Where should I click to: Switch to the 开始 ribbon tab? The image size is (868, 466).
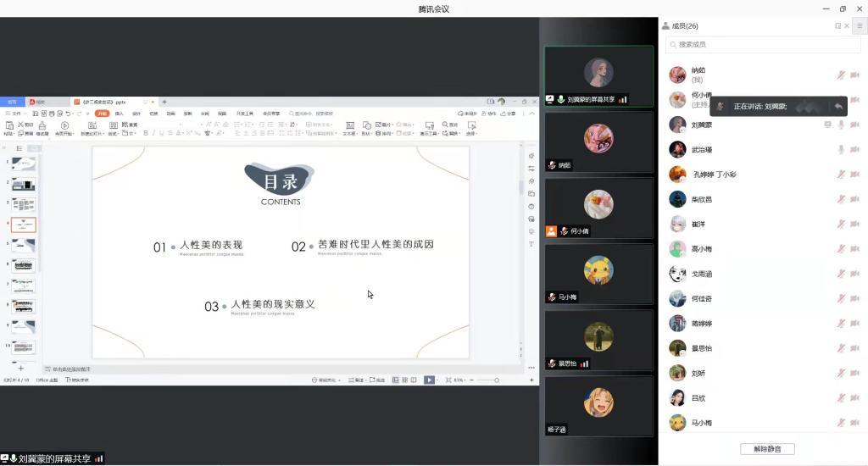102,114
